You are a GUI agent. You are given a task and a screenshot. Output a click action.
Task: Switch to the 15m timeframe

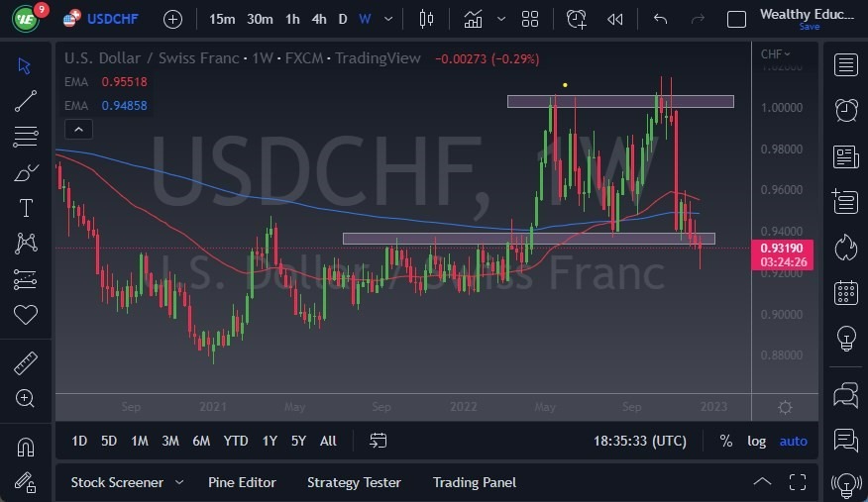coord(222,20)
